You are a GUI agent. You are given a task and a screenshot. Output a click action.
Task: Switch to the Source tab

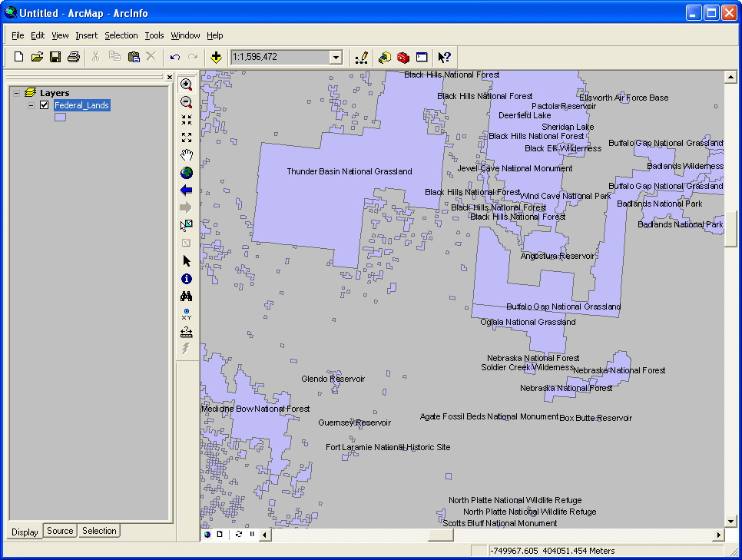click(60, 531)
